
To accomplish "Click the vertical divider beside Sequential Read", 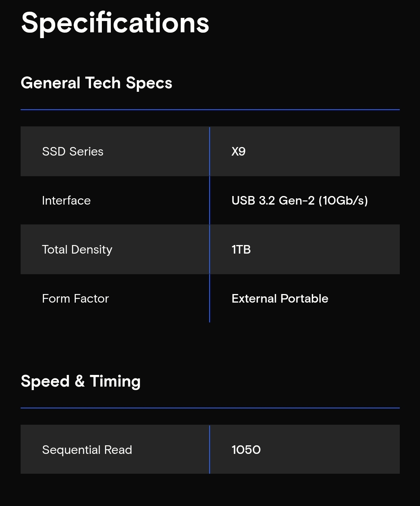I will pos(210,450).
